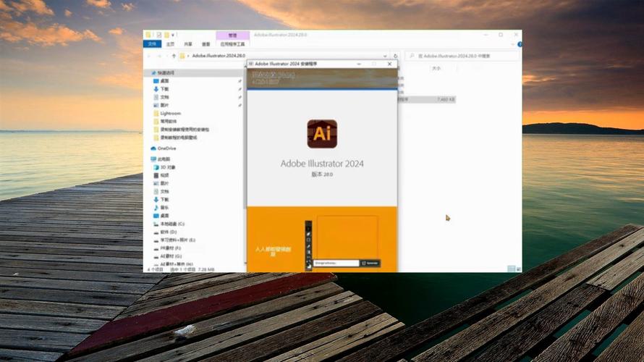The height and width of the screenshot is (362, 644).
Task: Minimize the Adobe Illustrator 2024 installer window
Action: point(359,64)
